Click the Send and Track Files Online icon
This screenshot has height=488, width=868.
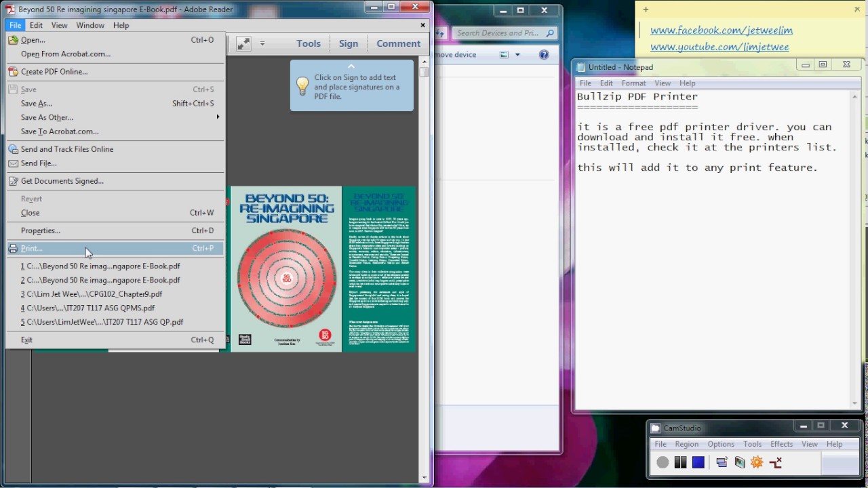pyautogui.click(x=14, y=149)
